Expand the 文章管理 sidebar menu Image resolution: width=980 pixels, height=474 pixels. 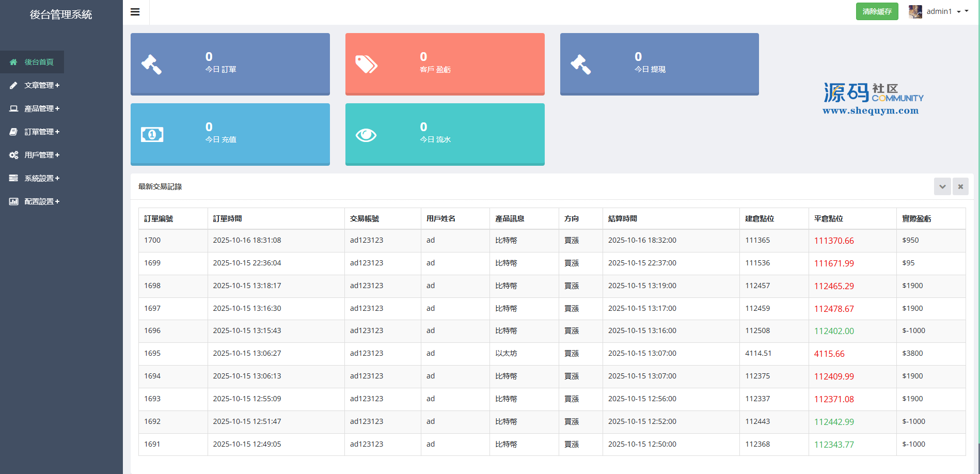click(42, 85)
